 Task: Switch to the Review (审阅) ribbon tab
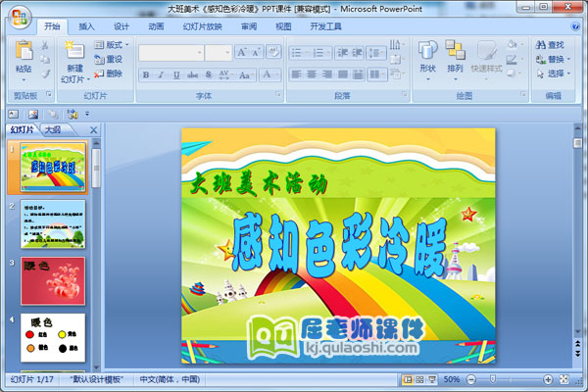(249, 26)
